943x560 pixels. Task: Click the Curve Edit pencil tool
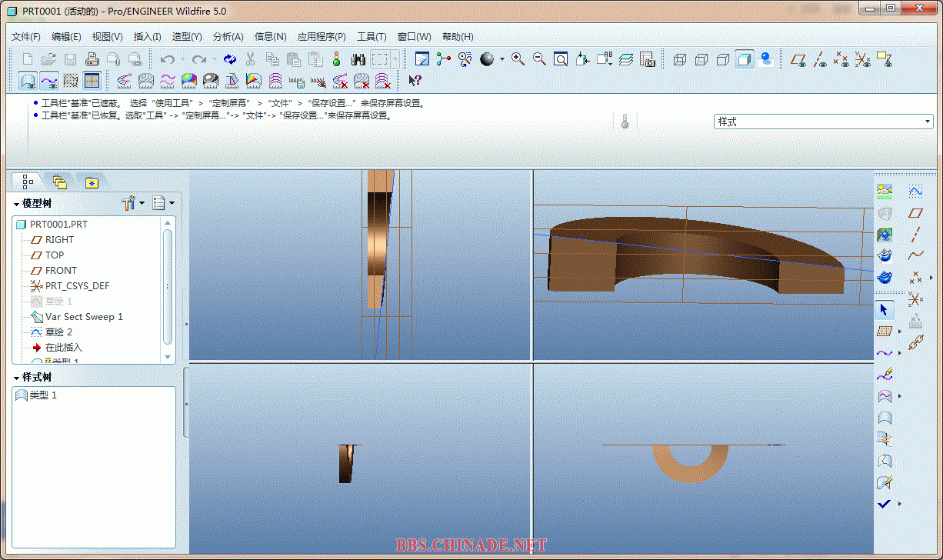click(x=885, y=375)
